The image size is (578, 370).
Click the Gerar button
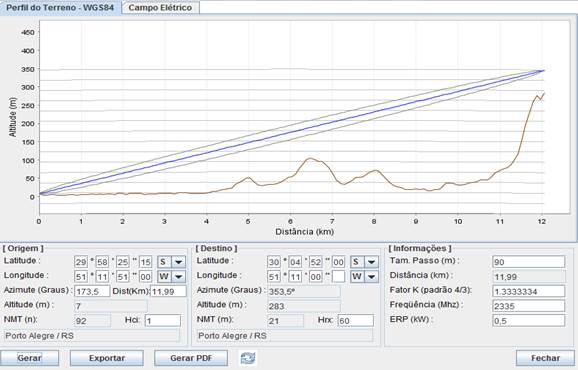[29, 358]
